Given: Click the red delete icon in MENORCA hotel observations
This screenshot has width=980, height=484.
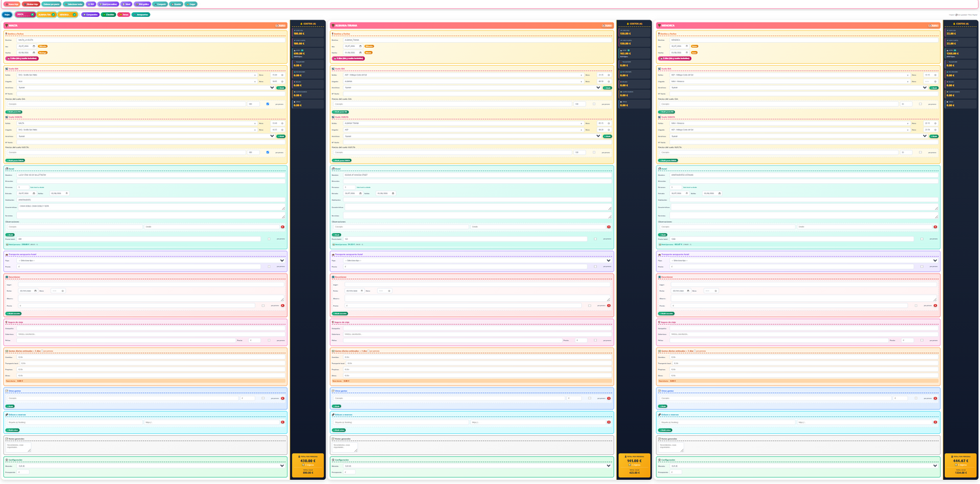Looking at the screenshot, I should (935, 227).
